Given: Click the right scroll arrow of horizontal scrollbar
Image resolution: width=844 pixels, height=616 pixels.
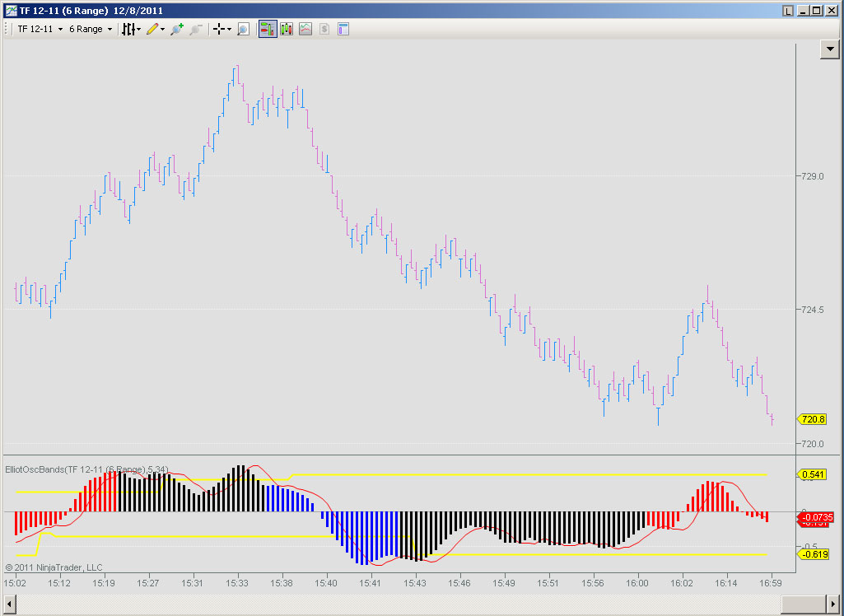Looking at the screenshot, I should click(832, 604).
